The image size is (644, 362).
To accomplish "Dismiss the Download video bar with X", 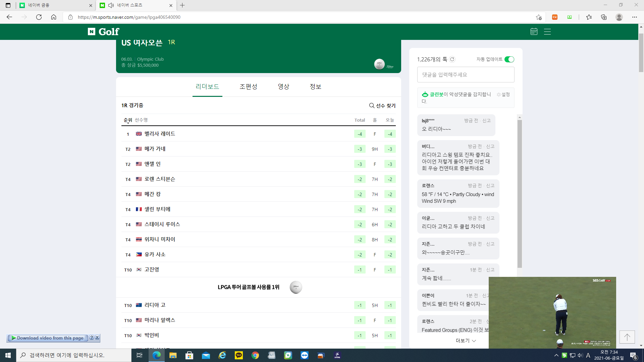I will pyautogui.click(x=97, y=338).
